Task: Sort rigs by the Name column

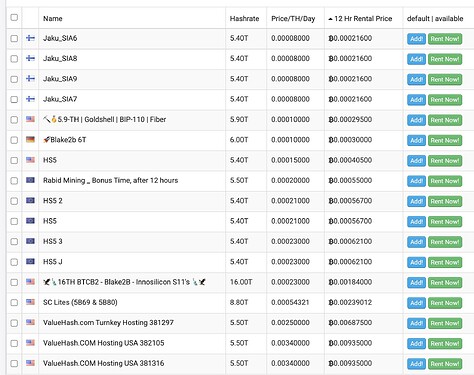Action: 53,19
